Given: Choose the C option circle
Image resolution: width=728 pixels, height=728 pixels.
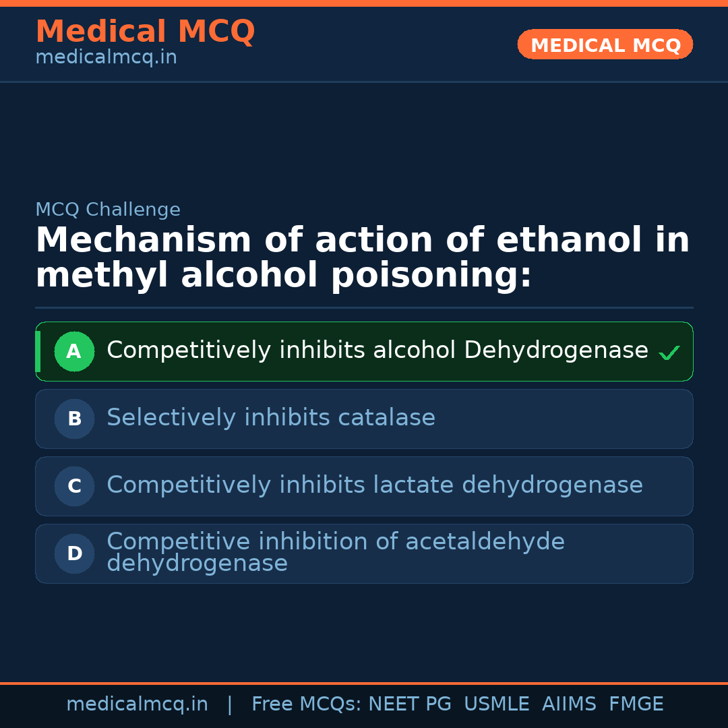Looking at the screenshot, I should pos(74,486).
